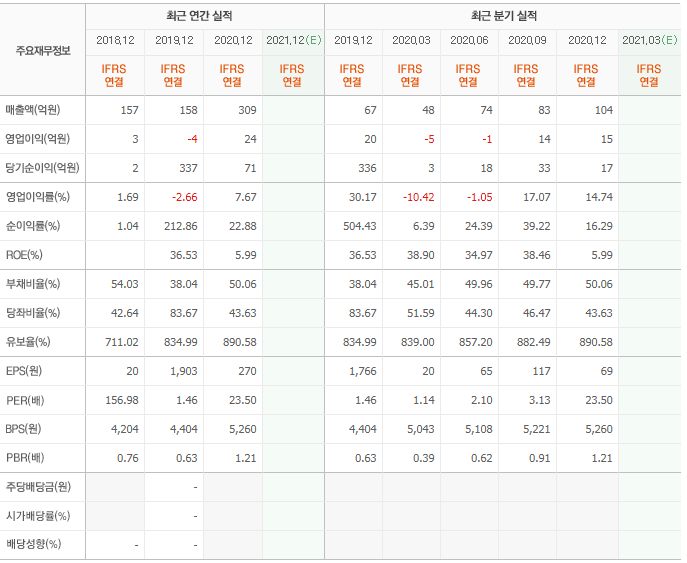Click the annual 2018.12 column header
The height and width of the screenshot is (563, 687).
(115, 40)
